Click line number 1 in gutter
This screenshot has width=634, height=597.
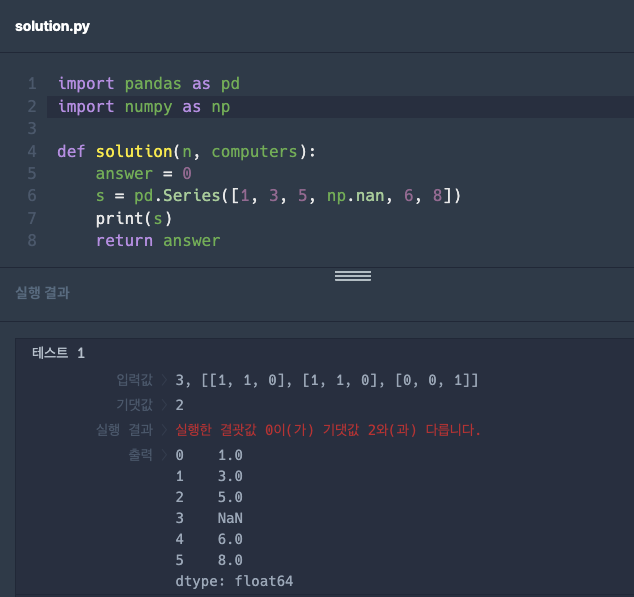click(x=32, y=84)
